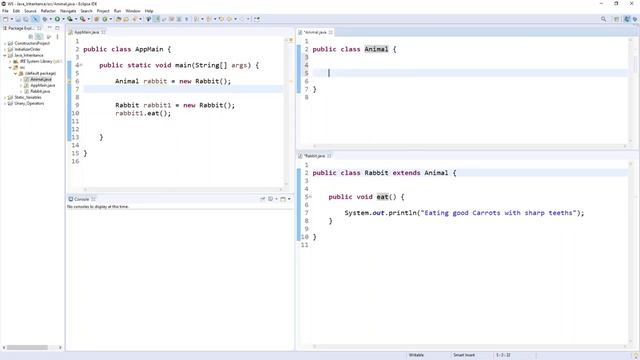Open the Project menu
This screenshot has height=360, width=640.
[103, 11]
